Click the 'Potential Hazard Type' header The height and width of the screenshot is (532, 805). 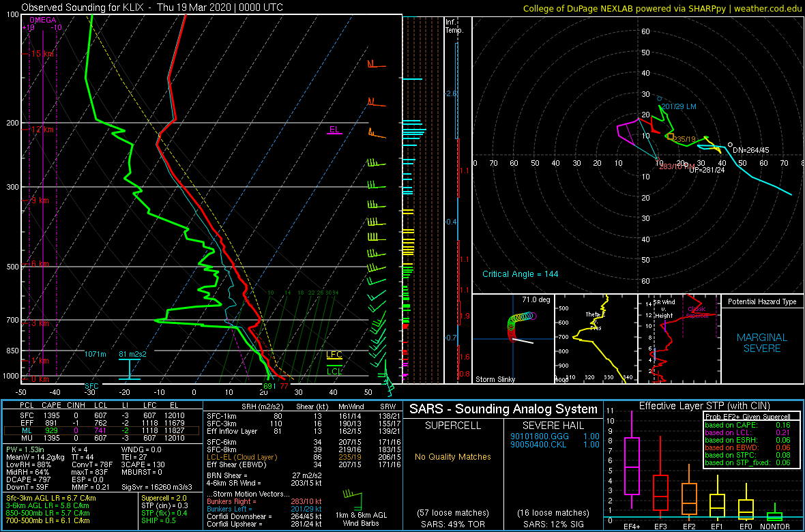tap(761, 301)
